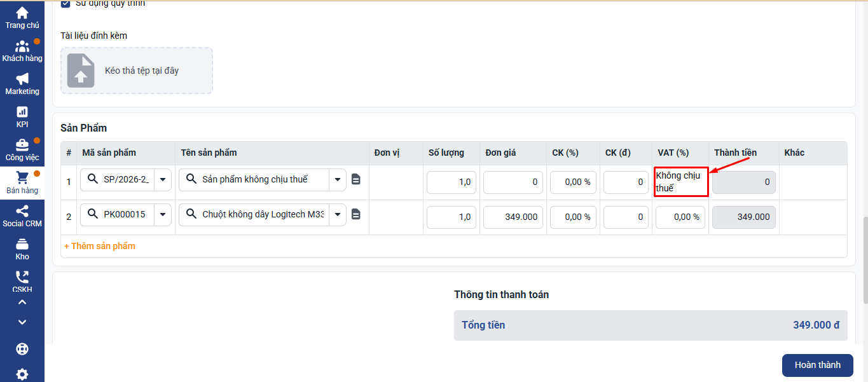Image resolution: width=868 pixels, height=382 pixels.
Task: Expand product code dropdown for SP/2026-2_
Action: [163, 180]
